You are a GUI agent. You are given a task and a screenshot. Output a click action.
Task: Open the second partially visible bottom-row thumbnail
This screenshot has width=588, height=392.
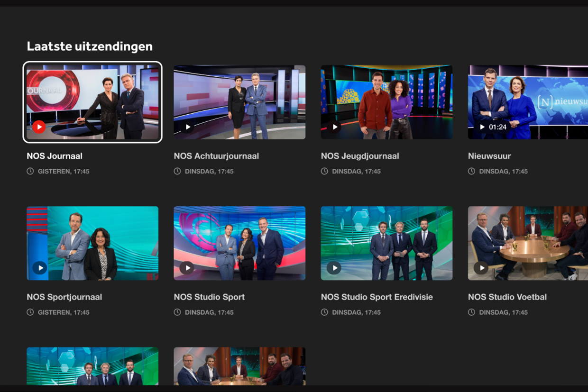pos(239,366)
